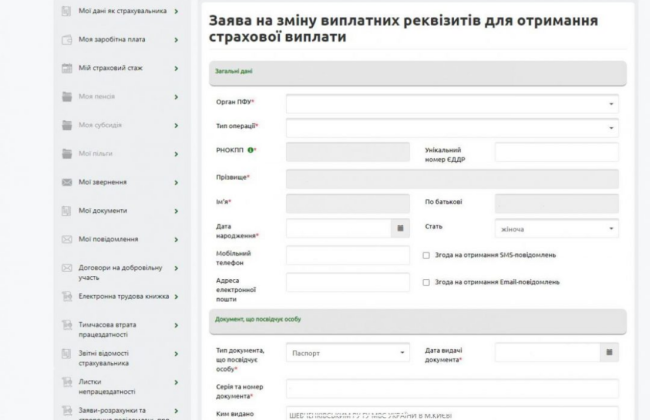650x420 pixels.
Task: Click the Загальні дані section header
Action: coord(418,73)
